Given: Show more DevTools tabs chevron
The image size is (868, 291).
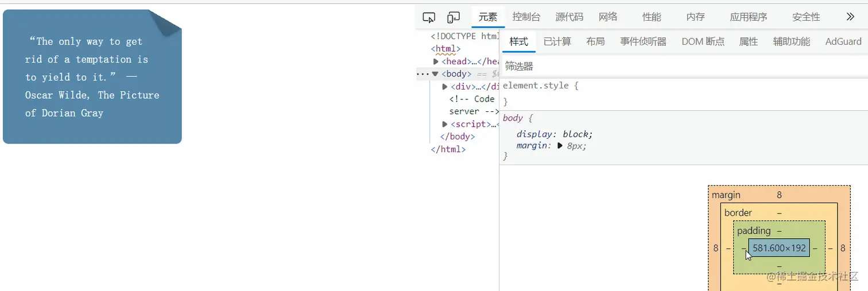Looking at the screenshot, I should click(x=851, y=17).
